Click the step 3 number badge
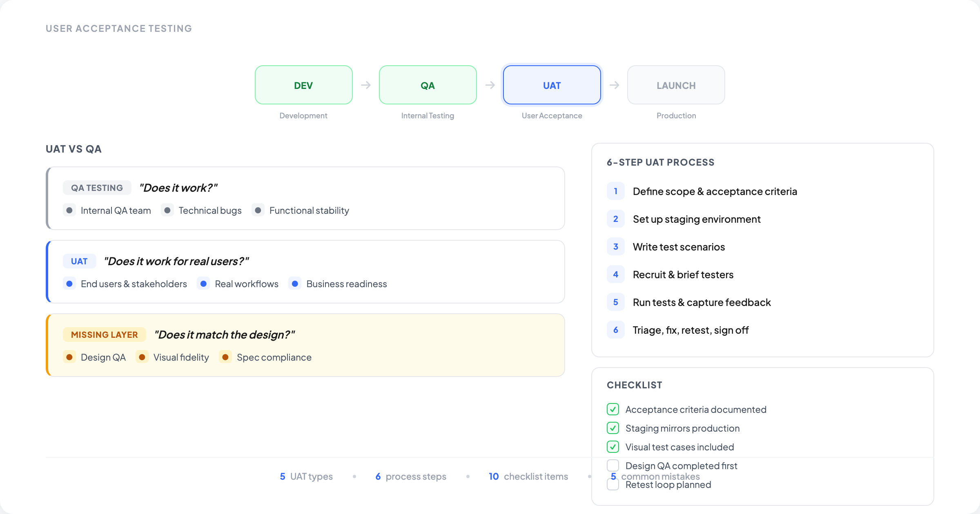 click(x=616, y=246)
